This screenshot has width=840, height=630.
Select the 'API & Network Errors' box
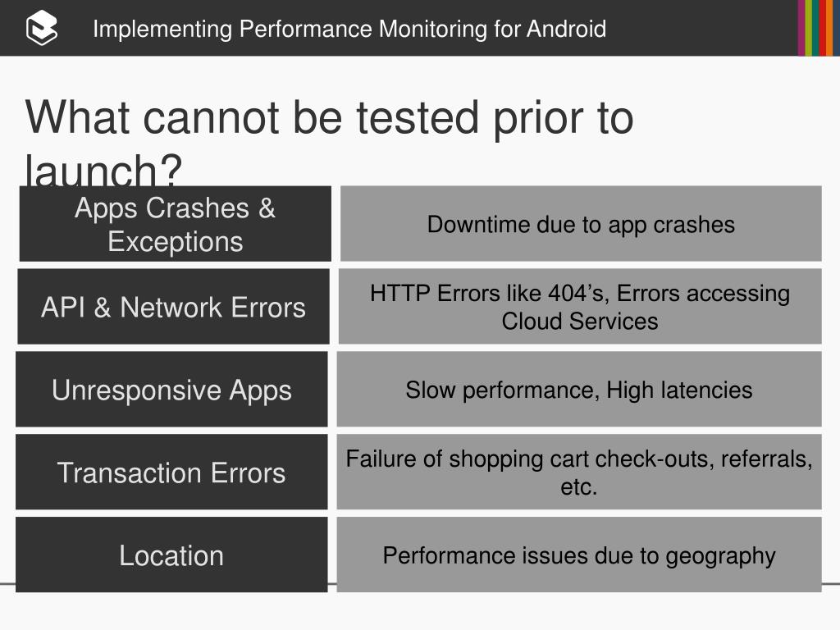pyautogui.click(x=174, y=307)
